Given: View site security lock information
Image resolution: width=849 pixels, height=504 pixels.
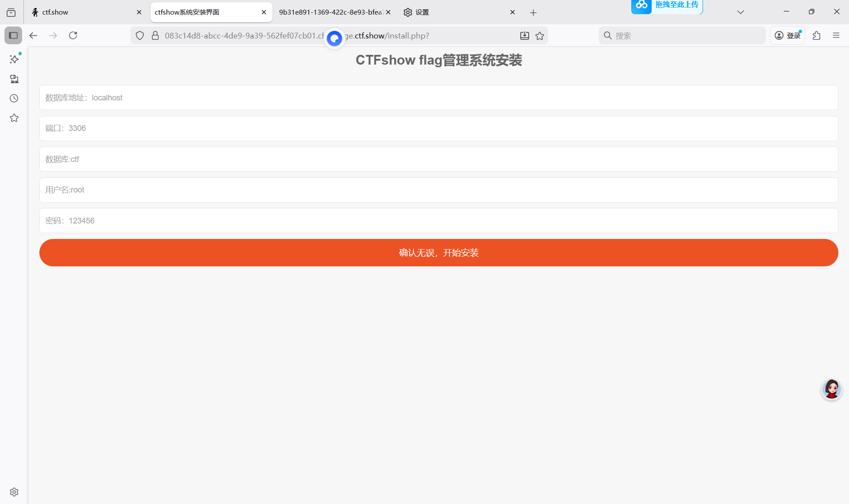Looking at the screenshot, I should tap(155, 35).
